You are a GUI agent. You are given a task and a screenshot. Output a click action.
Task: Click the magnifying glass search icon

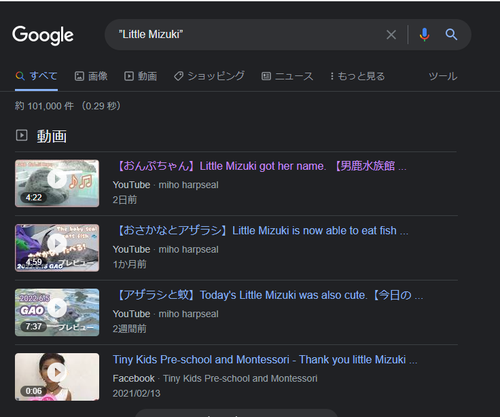pyautogui.click(x=451, y=34)
